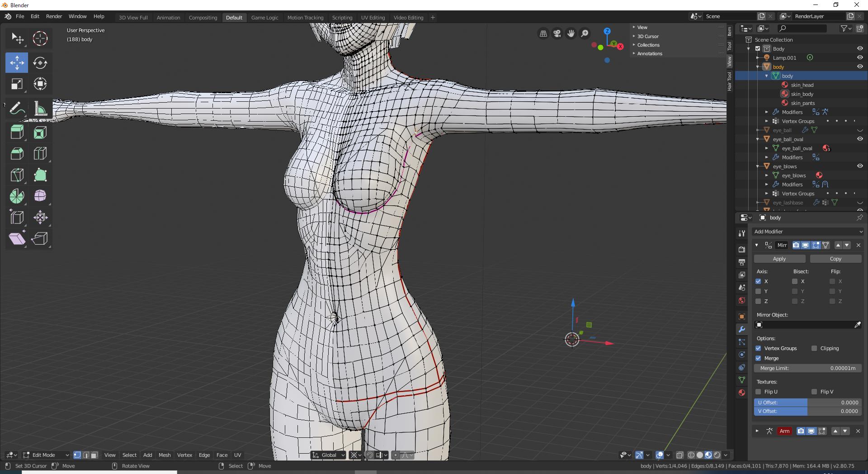
Task: Enable the Mirror Axis Y checkbox
Action: coord(759,291)
